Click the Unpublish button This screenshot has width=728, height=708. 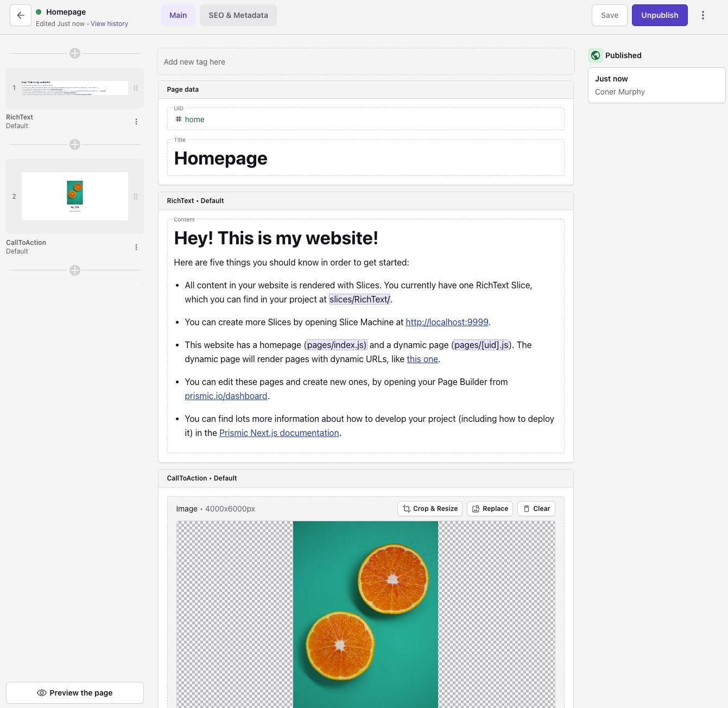[660, 15]
